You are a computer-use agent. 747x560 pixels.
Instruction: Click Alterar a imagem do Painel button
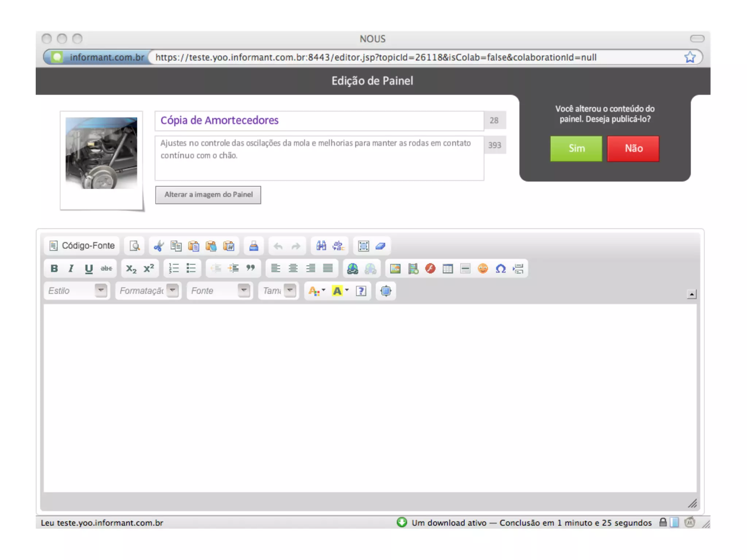tap(208, 195)
